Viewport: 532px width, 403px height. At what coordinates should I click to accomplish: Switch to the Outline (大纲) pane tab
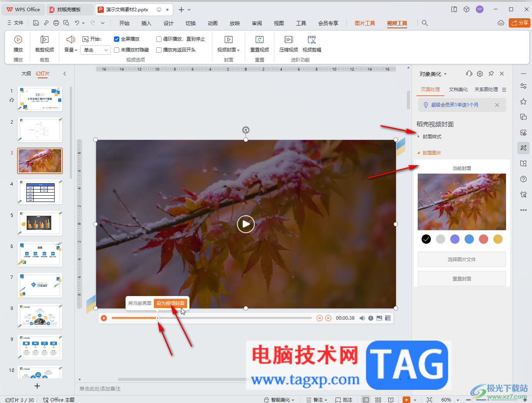pos(26,74)
